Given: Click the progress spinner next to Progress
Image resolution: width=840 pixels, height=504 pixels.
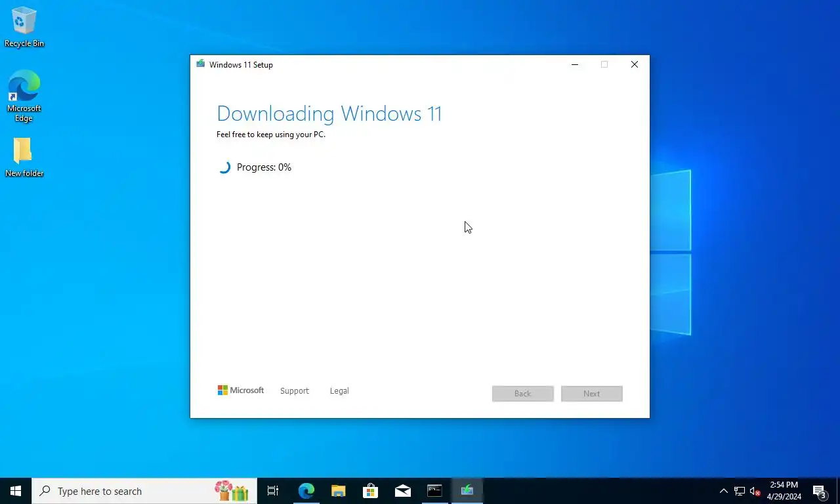Looking at the screenshot, I should tap(224, 167).
